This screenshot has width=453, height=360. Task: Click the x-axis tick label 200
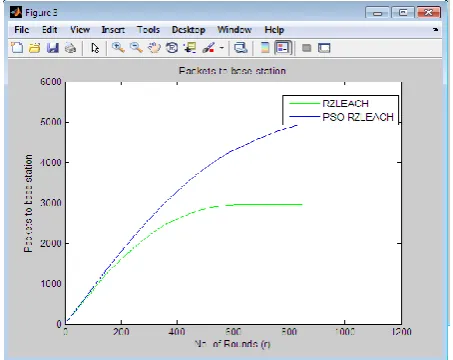coord(121,332)
